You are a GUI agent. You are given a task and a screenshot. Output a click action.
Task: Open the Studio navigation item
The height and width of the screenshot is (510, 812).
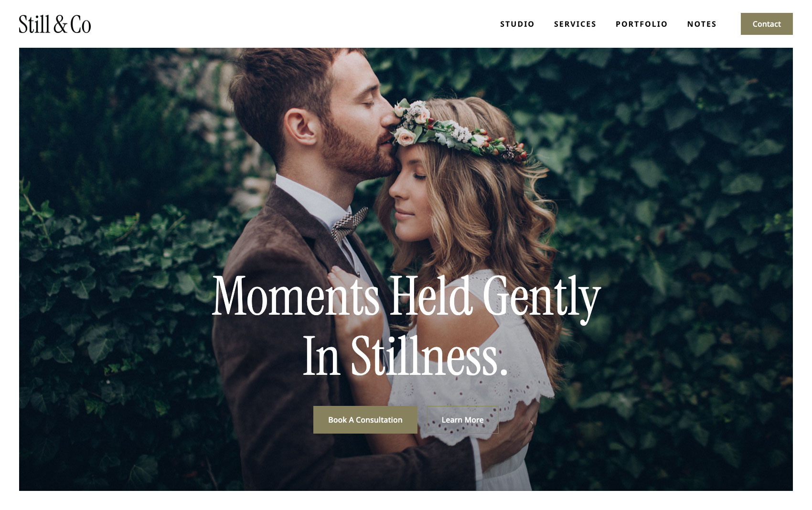(x=517, y=24)
